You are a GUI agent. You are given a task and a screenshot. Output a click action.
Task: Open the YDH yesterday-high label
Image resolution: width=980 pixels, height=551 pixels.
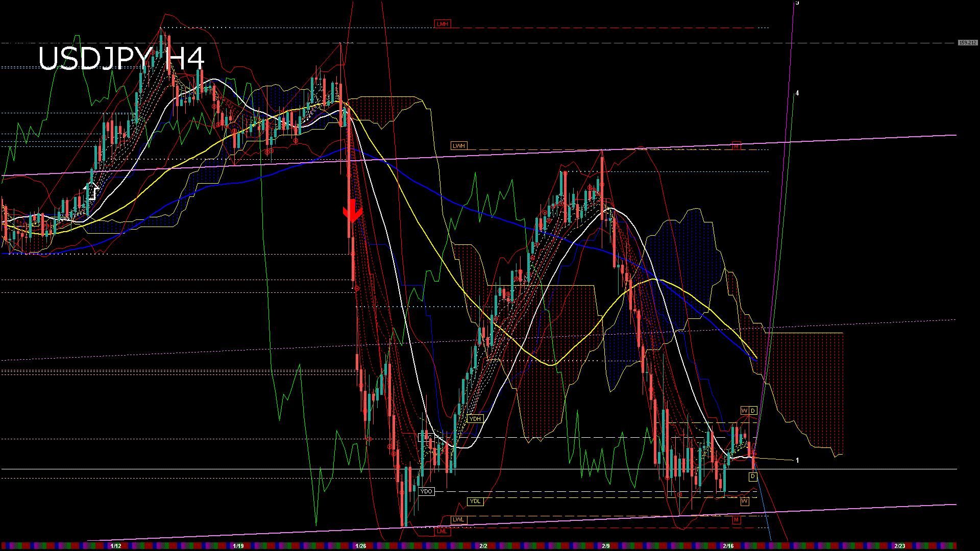(475, 419)
